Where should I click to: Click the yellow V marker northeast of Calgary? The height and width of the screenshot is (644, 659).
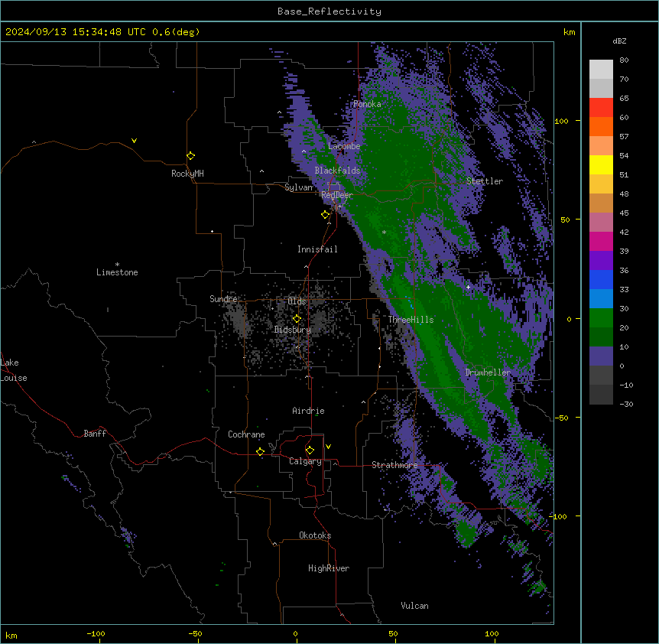pos(328,447)
